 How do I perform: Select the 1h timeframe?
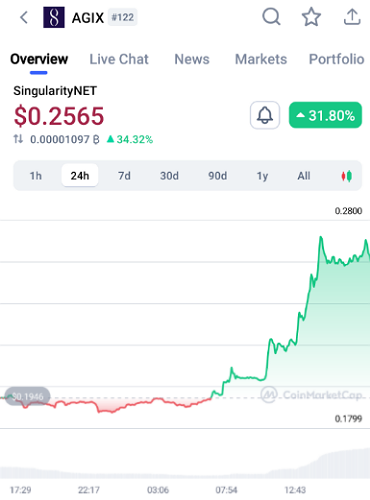36,176
